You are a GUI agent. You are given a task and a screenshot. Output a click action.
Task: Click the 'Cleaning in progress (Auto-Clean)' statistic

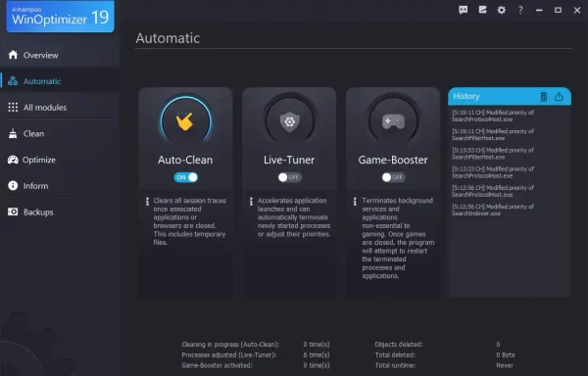pyautogui.click(x=230, y=344)
